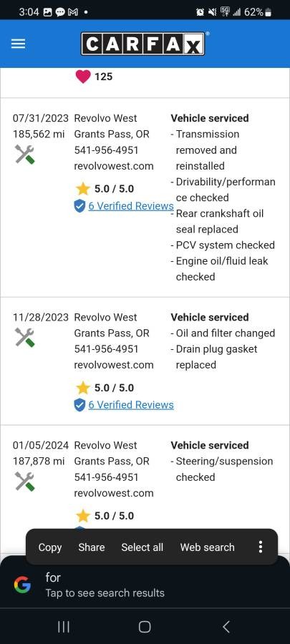This screenshot has height=644, width=290.
Task: Choose Web search in the selection menu
Action: tap(208, 547)
